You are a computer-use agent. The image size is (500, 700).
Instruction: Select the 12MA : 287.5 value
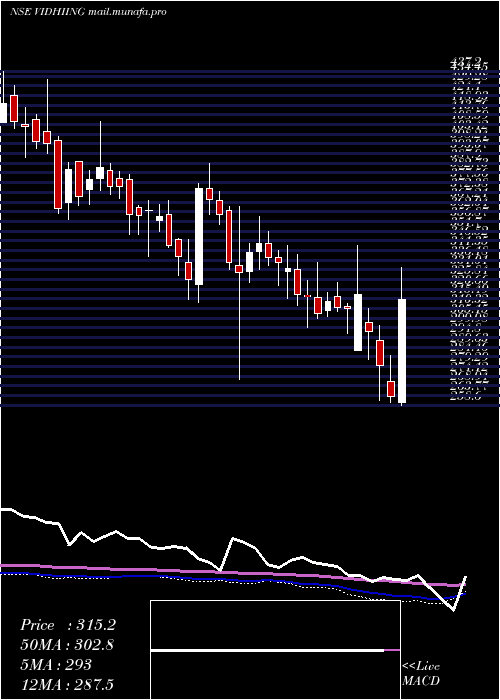pyautogui.click(x=69, y=684)
